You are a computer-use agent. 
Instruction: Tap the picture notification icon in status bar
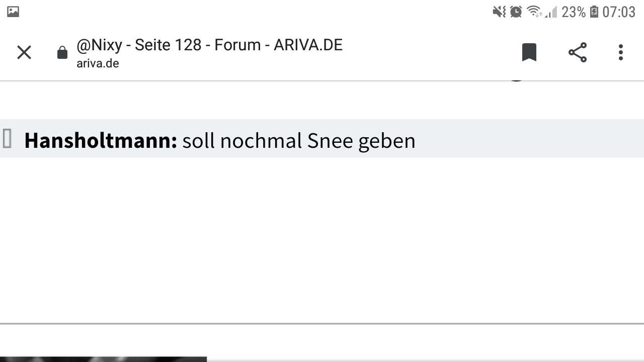(13, 12)
